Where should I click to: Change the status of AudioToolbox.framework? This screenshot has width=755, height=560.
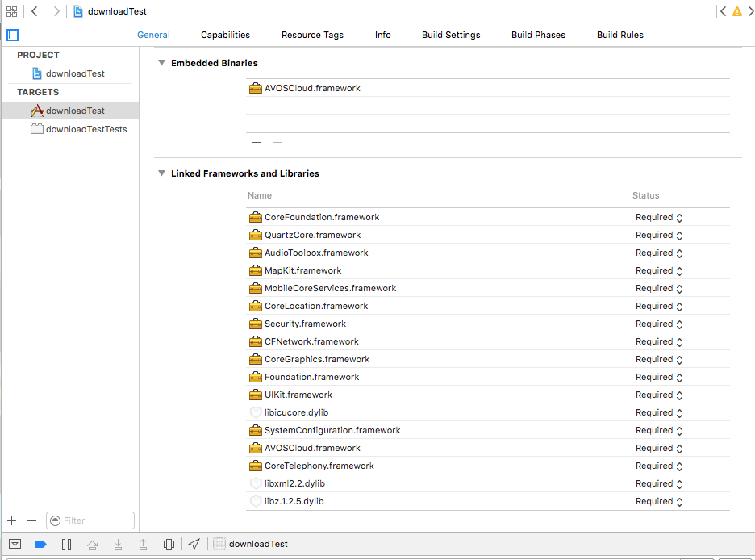click(659, 253)
